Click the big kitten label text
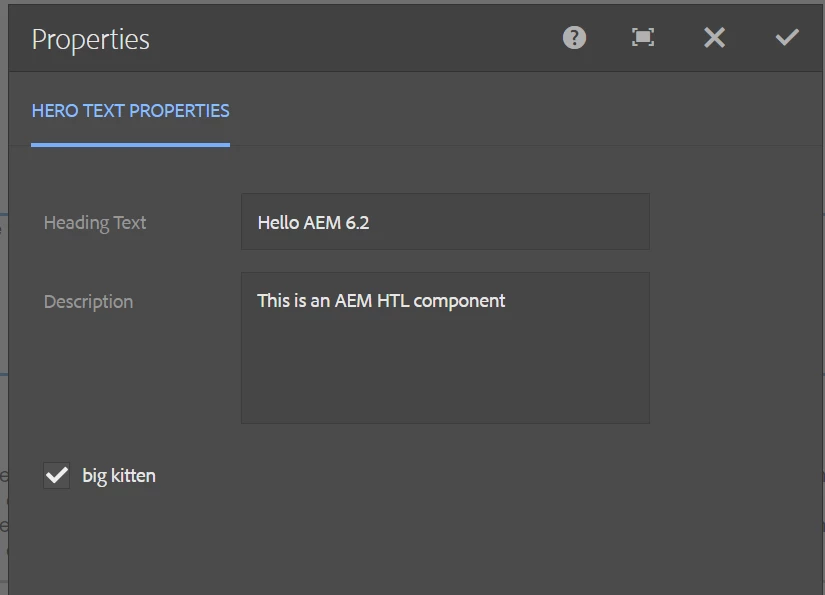 119,476
